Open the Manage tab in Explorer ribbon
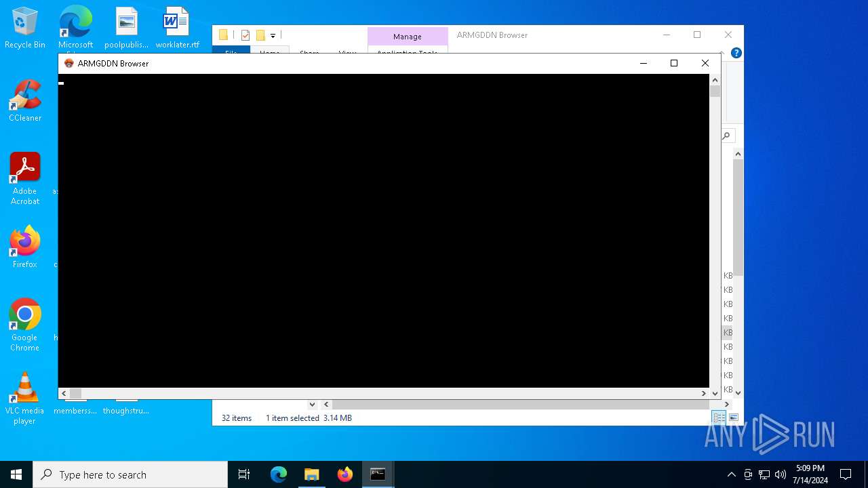 point(408,37)
